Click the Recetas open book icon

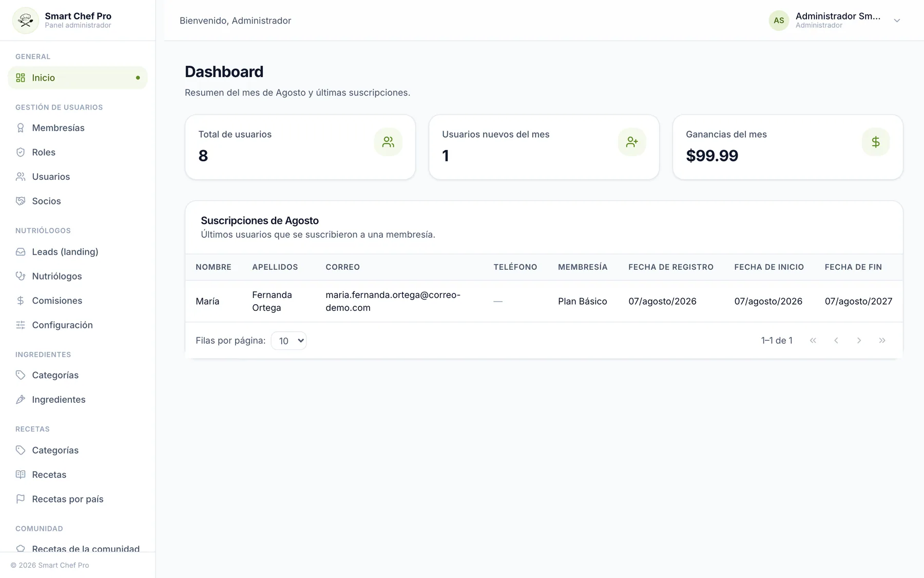pos(21,474)
